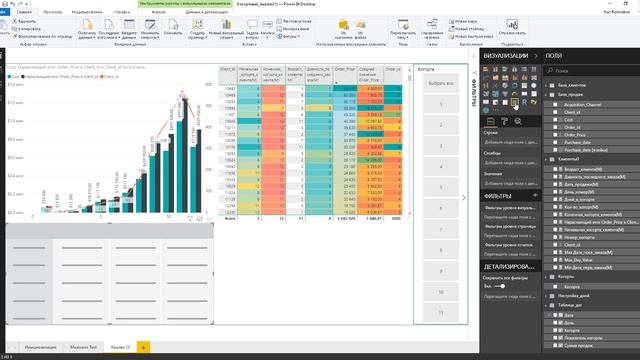The width and height of the screenshot is (640, 360).
Task: Check the Cost field checkbox
Action: (555, 120)
